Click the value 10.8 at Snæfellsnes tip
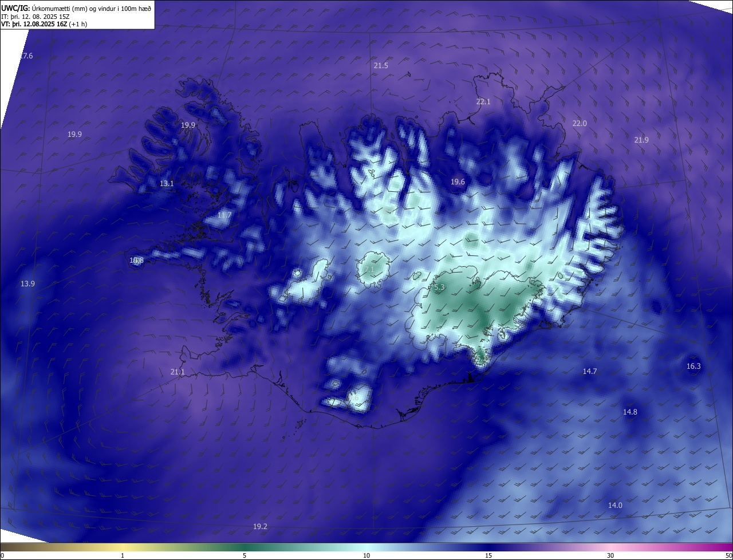Viewport: 733px width, 560px height. (x=136, y=261)
